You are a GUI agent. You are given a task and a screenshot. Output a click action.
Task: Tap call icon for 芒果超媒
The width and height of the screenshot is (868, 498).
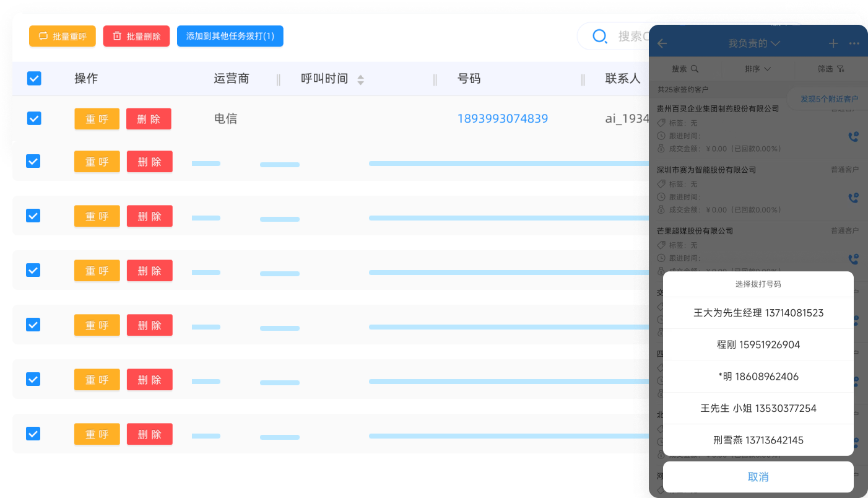point(853,260)
